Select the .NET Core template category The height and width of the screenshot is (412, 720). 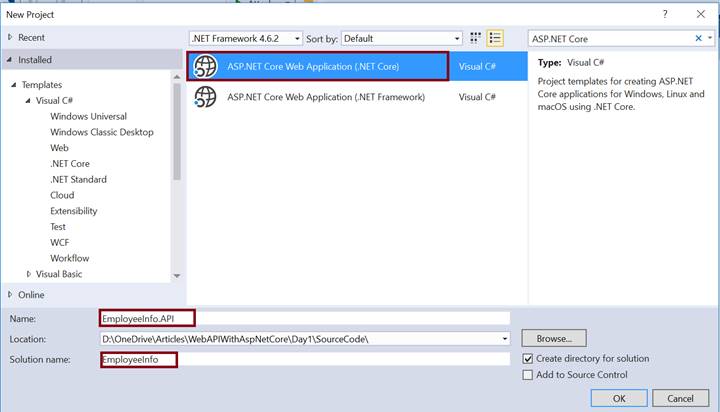(x=70, y=164)
